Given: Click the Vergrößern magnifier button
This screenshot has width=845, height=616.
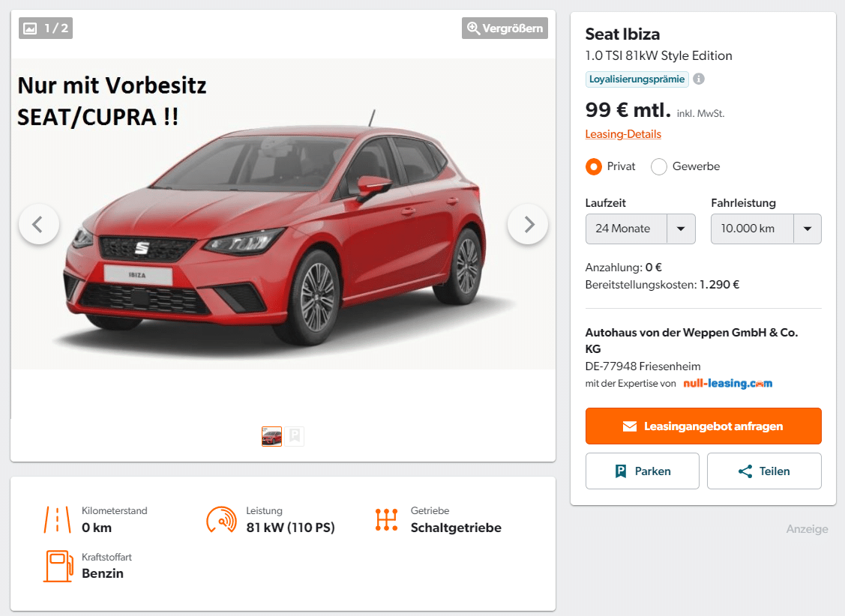Looking at the screenshot, I should 505,28.
